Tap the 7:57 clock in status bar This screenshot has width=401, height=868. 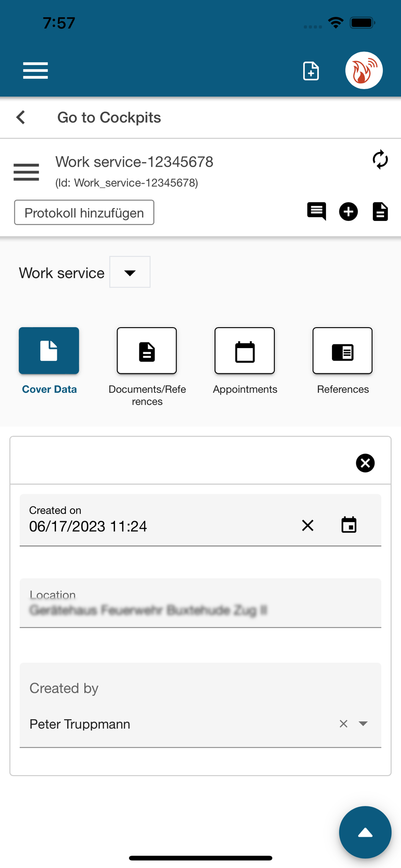[x=59, y=23]
